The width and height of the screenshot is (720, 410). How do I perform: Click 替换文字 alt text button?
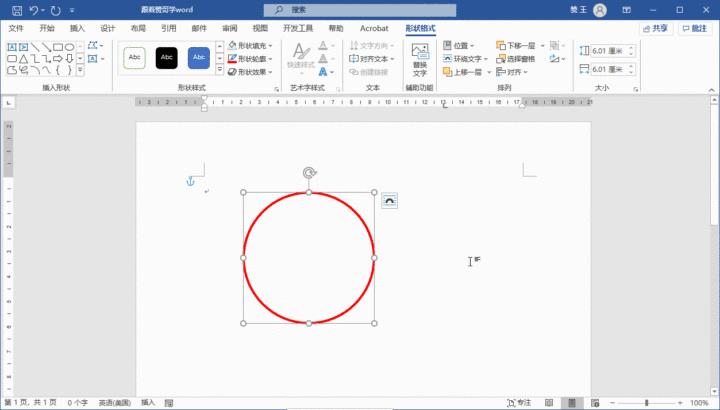click(x=420, y=60)
